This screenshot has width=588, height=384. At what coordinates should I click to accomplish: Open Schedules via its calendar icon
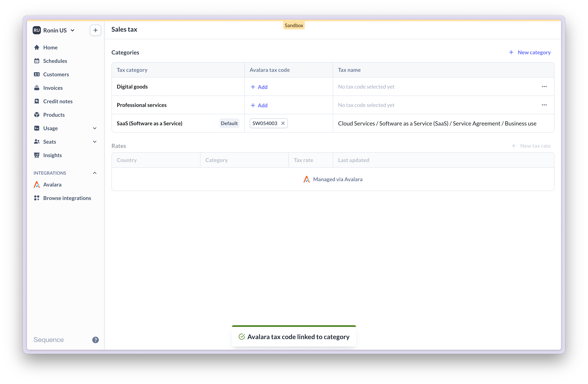pos(37,61)
